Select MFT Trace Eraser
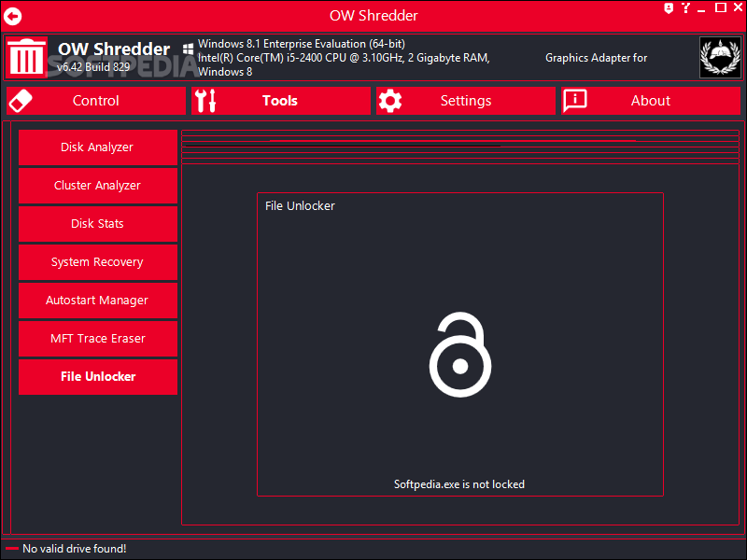Viewport: 747px width, 560px height. point(98,339)
